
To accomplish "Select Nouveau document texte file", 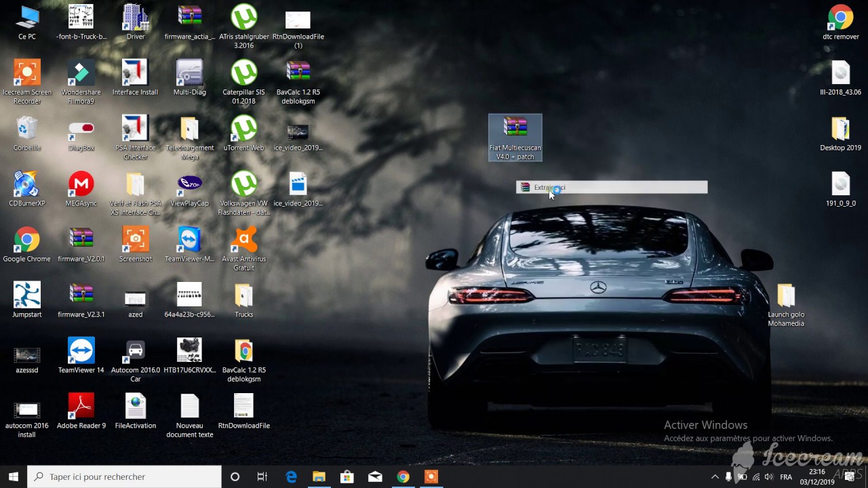I will 190,415.
